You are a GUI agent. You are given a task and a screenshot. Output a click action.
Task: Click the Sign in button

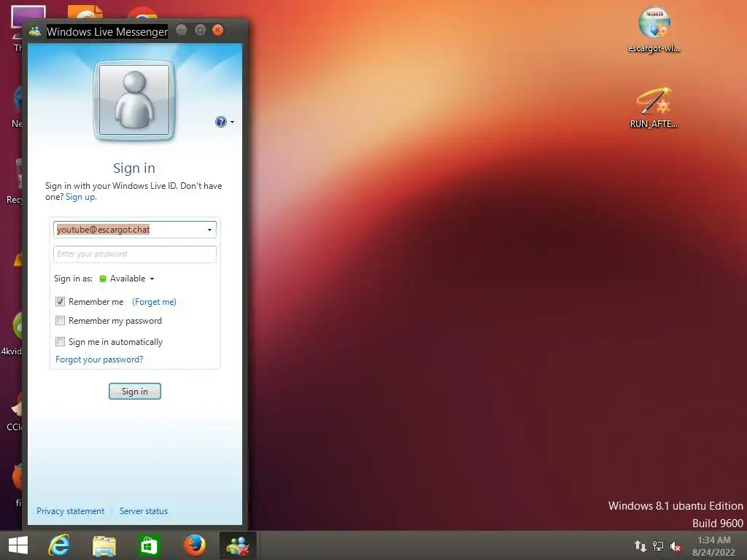pyautogui.click(x=135, y=392)
